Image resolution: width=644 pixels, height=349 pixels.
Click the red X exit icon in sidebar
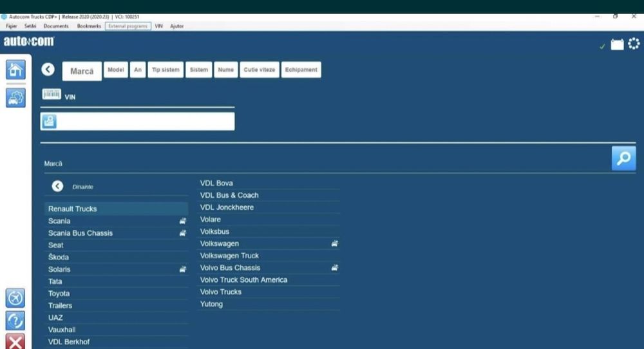pyautogui.click(x=15, y=342)
